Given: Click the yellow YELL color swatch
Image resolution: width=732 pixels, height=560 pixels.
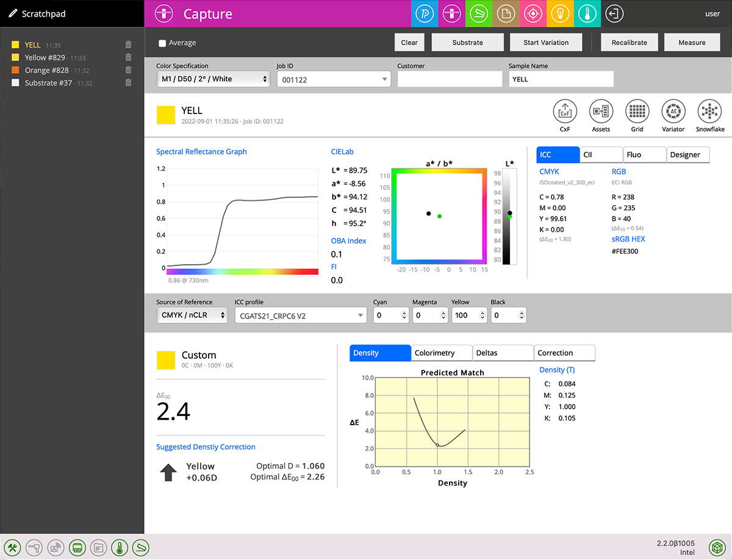Looking at the screenshot, I should [166, 115].
